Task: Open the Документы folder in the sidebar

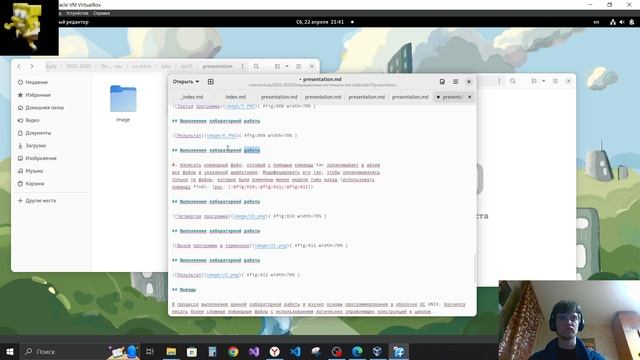Action: tap(35, 133)
